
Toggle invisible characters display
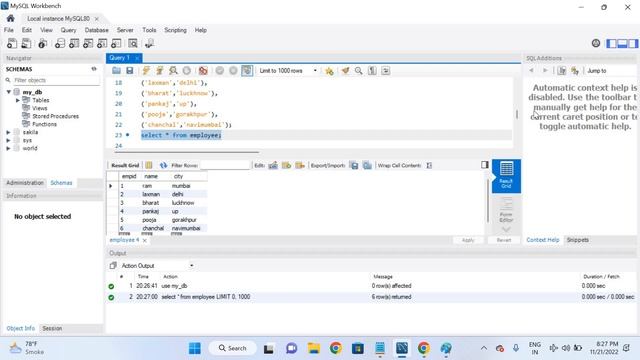[x=372, y=71]
